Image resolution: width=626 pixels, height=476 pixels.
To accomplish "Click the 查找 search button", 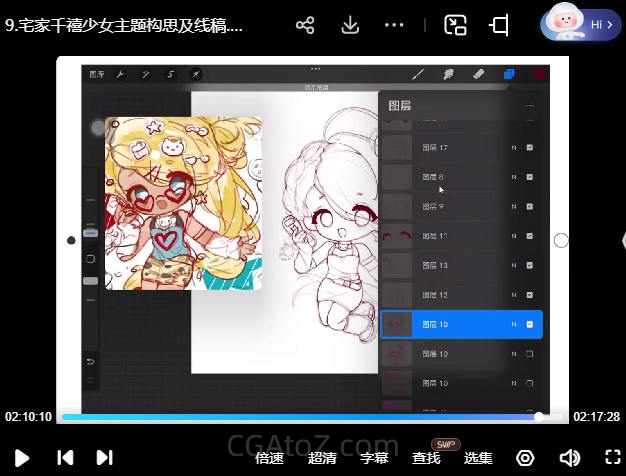I will [426, 458].
